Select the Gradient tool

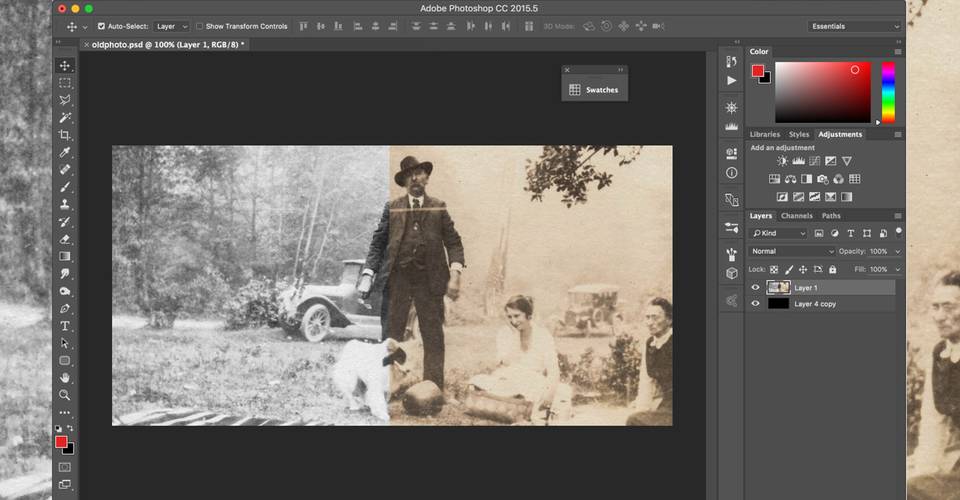click(65, 256)
